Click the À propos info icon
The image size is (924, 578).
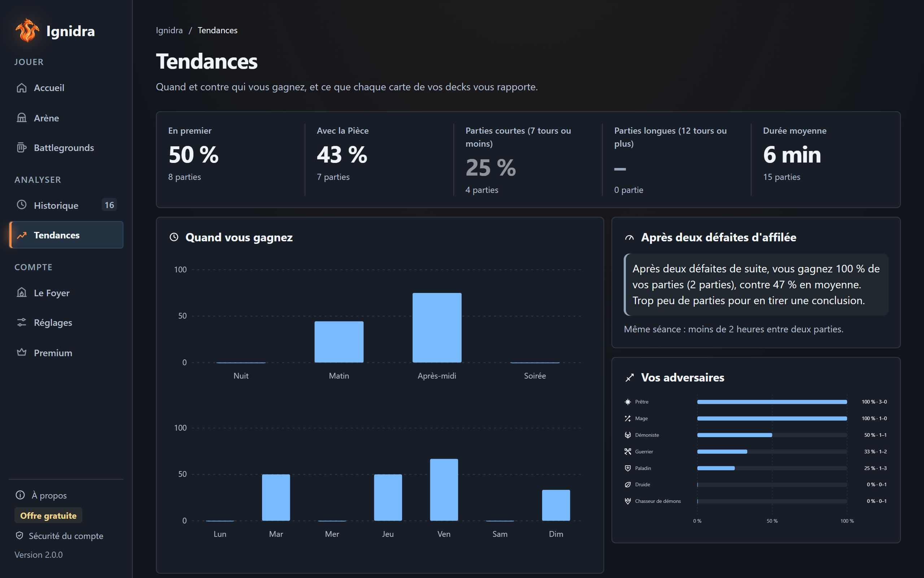20,495
